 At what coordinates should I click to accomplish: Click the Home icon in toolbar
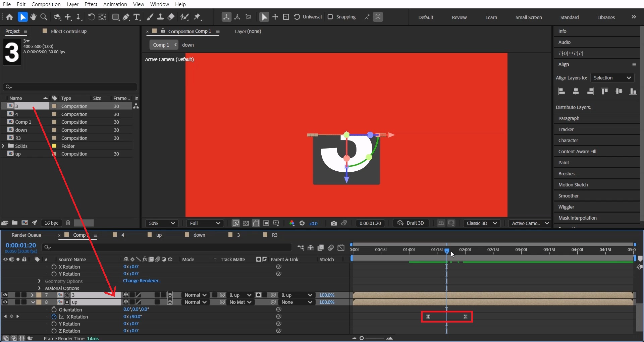click(10, 17)
